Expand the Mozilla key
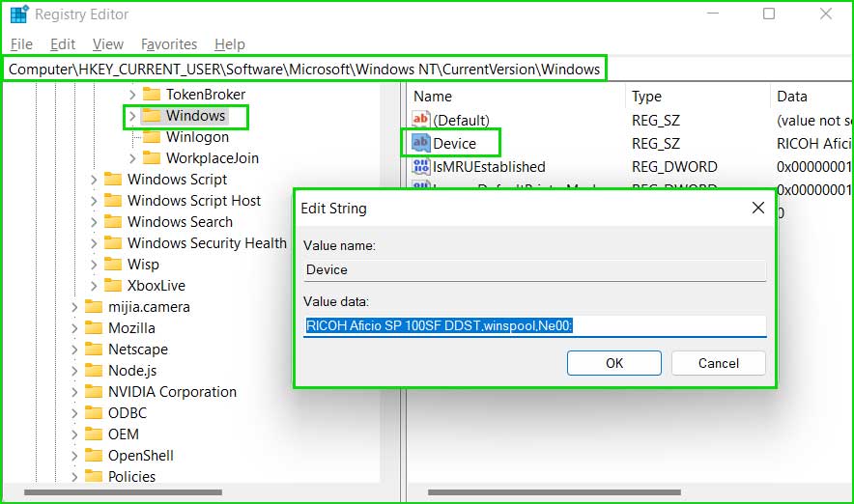 [74, 328]
